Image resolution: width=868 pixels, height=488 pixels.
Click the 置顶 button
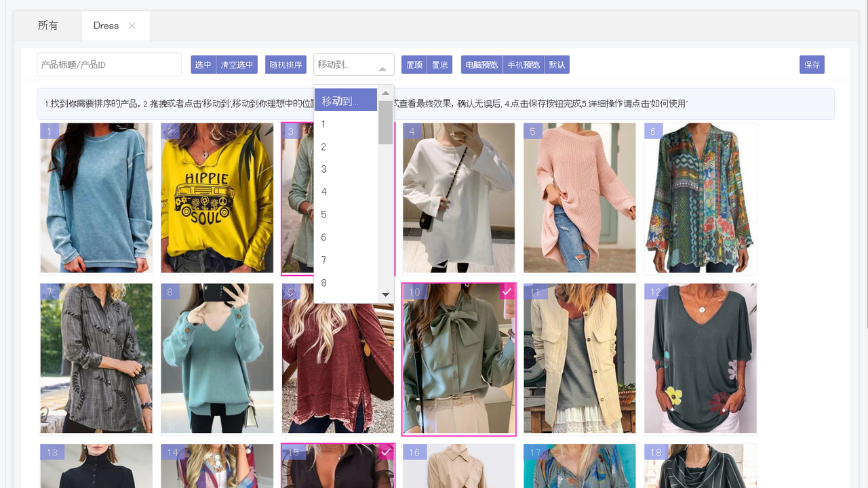click(414, 65)
